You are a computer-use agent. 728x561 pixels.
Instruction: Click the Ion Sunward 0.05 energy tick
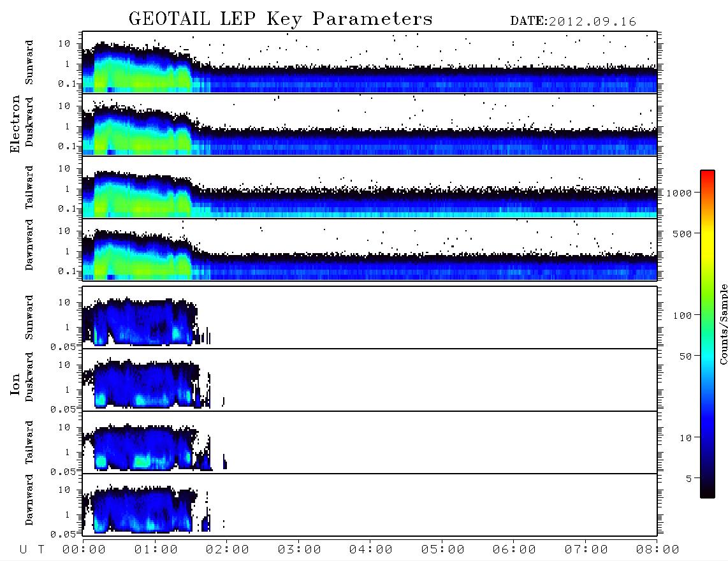tap(63, 347)
